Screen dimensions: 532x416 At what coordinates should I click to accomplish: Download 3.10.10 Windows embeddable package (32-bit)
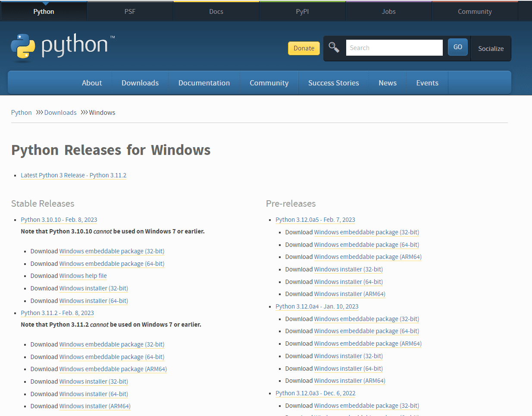click(x=112, y=251)
